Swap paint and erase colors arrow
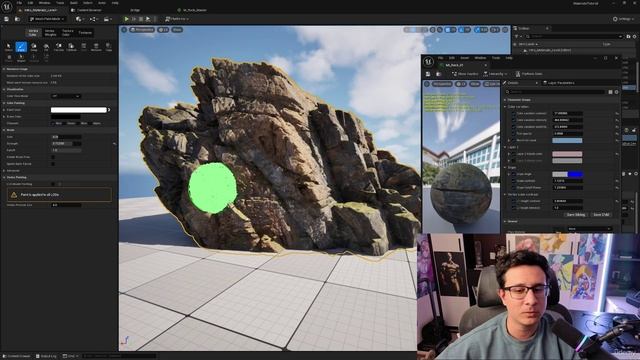Viewport: 640px width, 360px height. coord(109,110)
